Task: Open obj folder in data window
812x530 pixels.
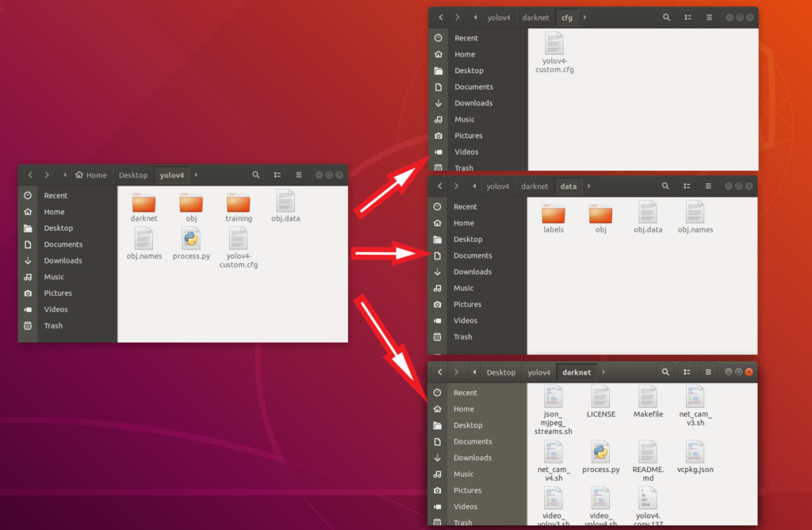Action: 600,218
